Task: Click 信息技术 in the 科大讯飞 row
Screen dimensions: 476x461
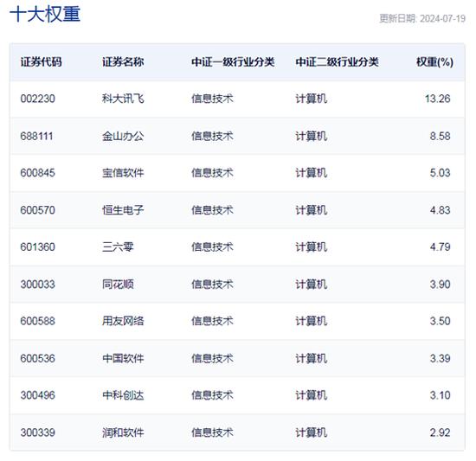Action: [212, 99]
